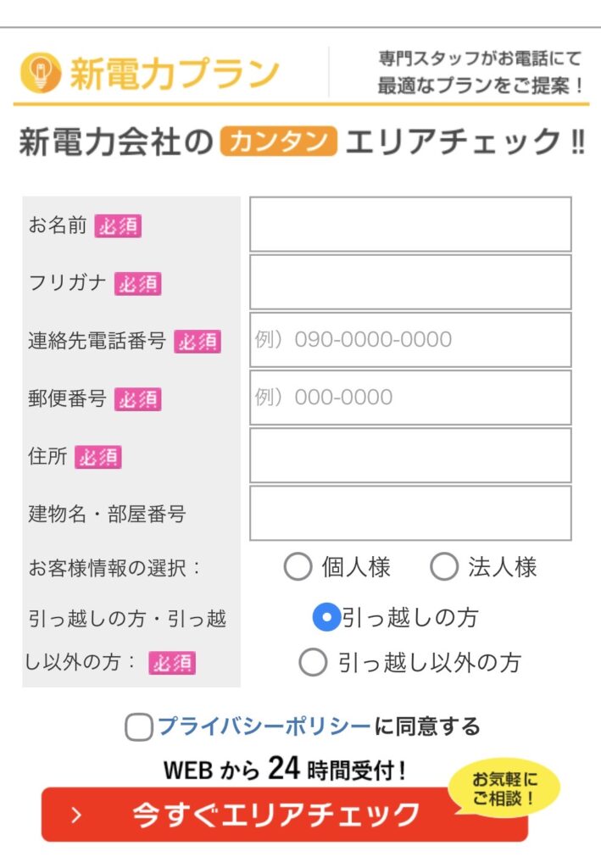
Task: Focus the 建物名・部屋番号 input field
Action: (410, 513)
